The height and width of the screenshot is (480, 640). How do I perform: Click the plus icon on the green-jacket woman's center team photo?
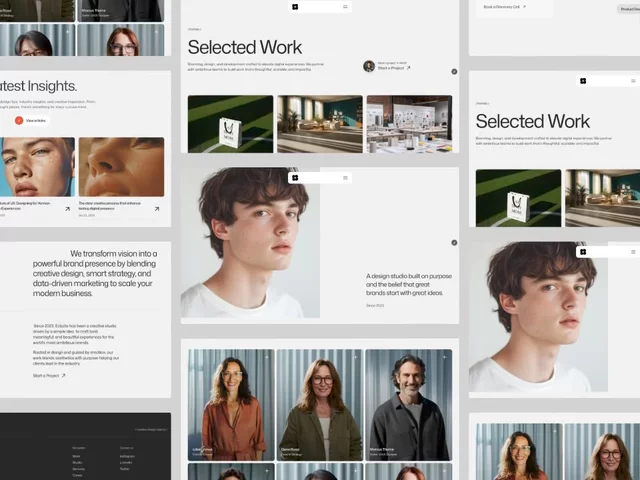point(356,357)
